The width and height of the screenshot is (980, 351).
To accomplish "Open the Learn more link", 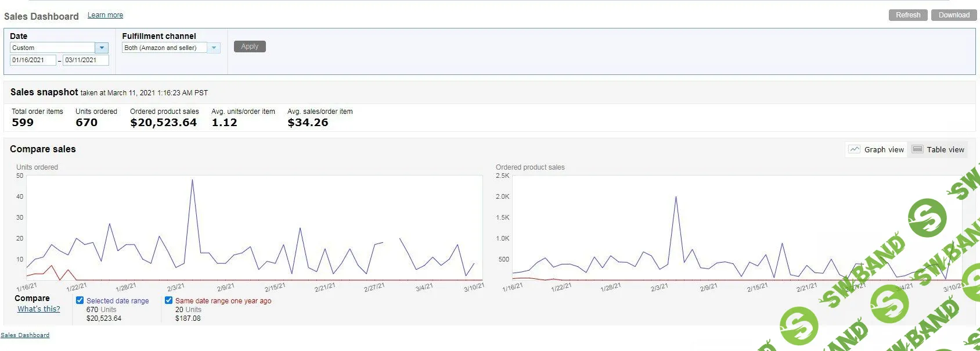I will click(x=105, y=15).
